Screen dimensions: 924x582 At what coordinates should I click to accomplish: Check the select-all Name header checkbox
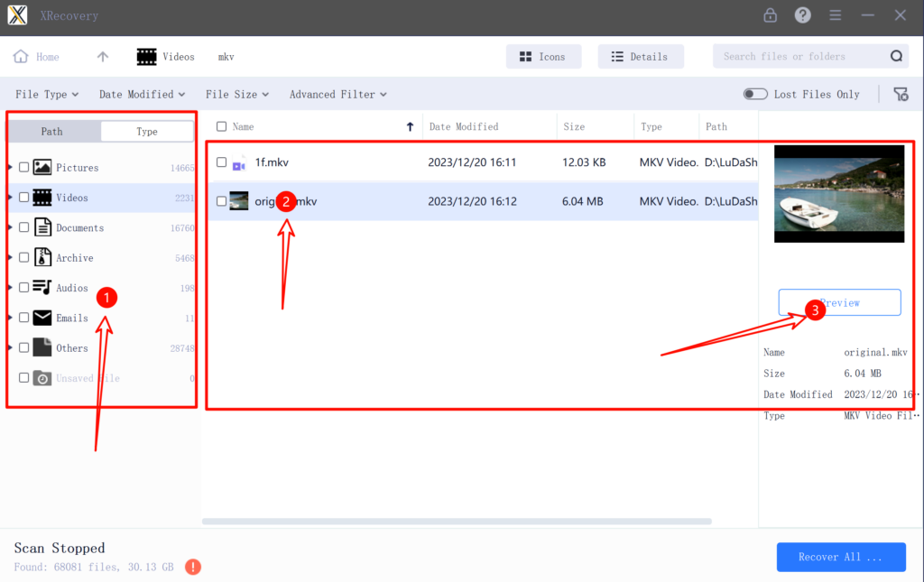click(x=222, y=126)
